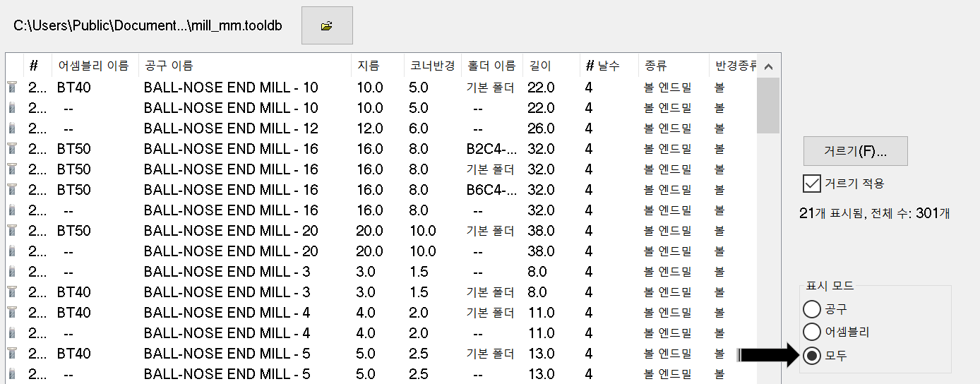Click the 26.0 length cell
This screenshot has height=384, width=980.
[541, 128]
